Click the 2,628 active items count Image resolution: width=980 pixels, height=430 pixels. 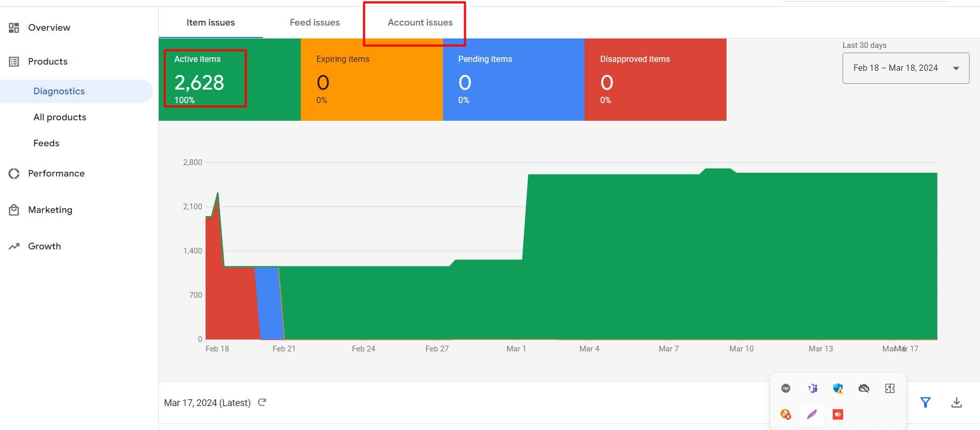tap(199, 83)
